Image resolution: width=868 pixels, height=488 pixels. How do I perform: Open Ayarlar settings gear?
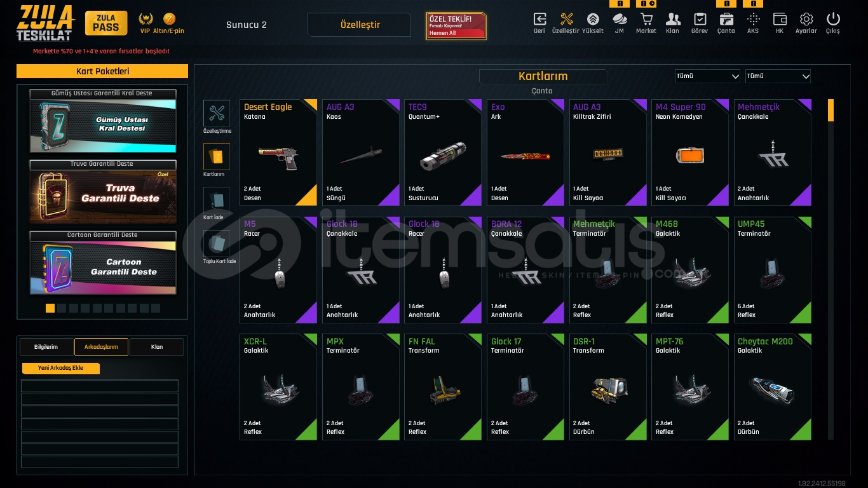coord(806,19)
